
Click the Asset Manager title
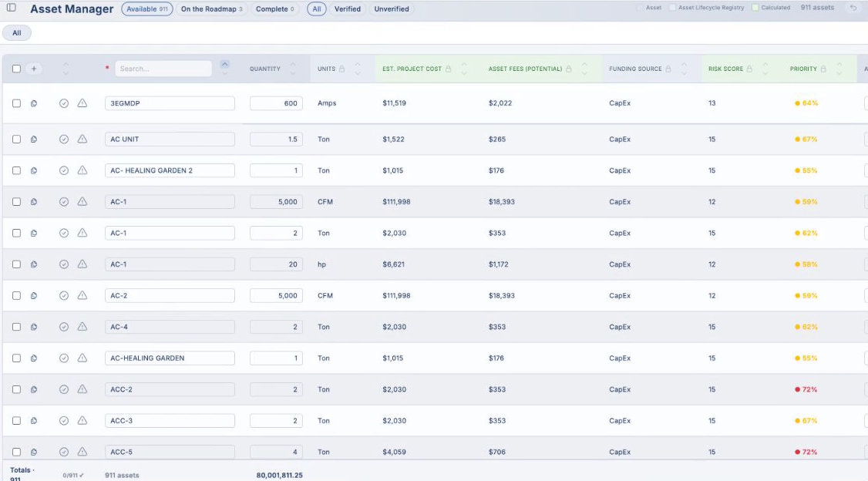72,8
